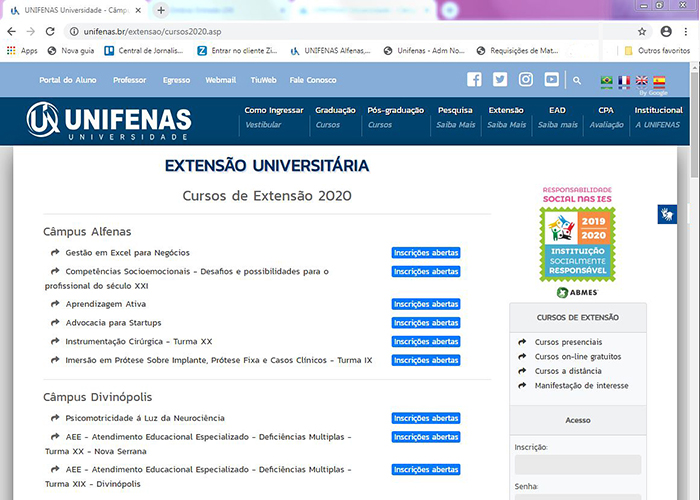The width and height of the screenshot is (700, 500).
Task: Expand the Como Ingressar menu
Action: pos(274,110)
